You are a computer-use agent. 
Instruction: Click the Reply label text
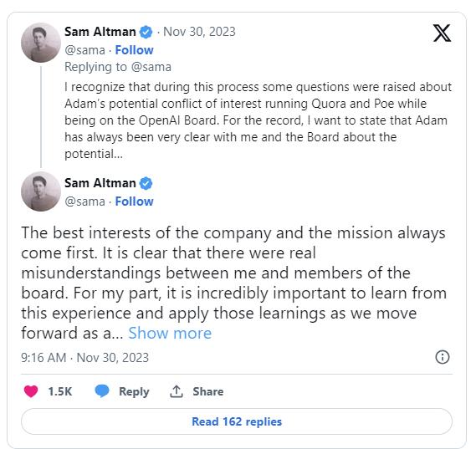tap(134, 391)
